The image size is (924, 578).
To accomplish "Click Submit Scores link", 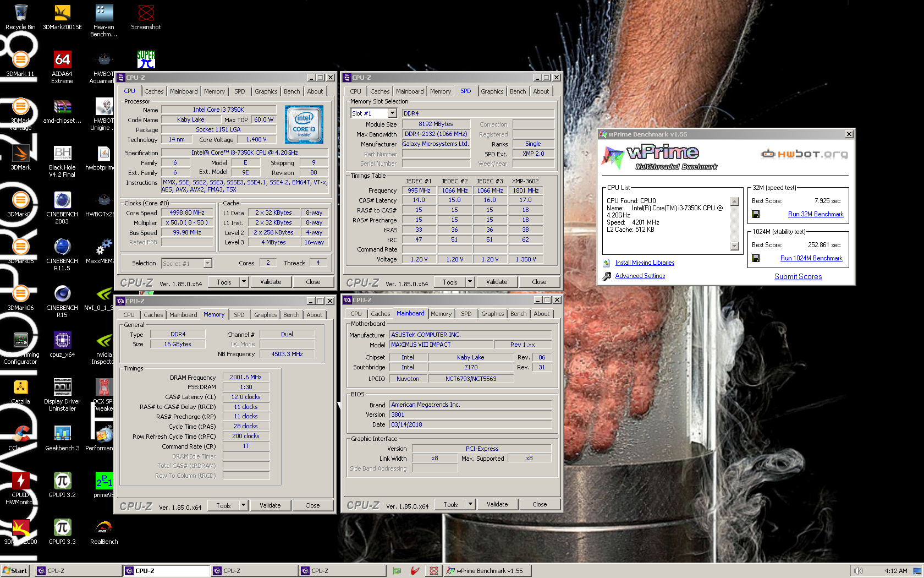I will 798,277.
